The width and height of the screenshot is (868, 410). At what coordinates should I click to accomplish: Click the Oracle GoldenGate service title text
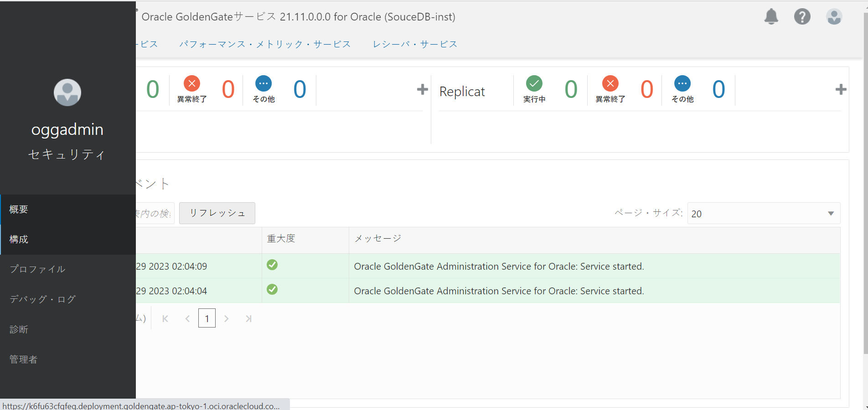point(299,17)
